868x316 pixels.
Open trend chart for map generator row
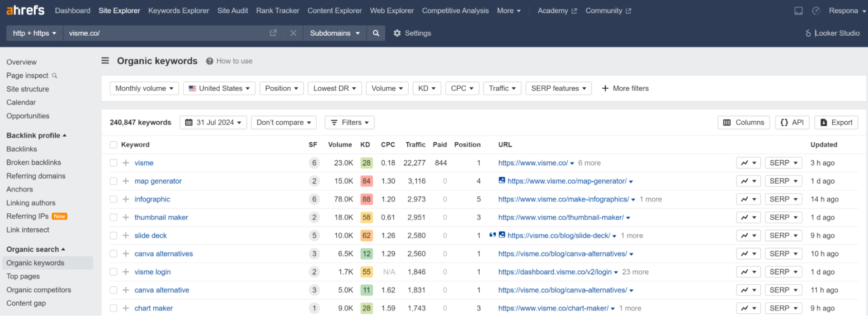coord(748,181)
